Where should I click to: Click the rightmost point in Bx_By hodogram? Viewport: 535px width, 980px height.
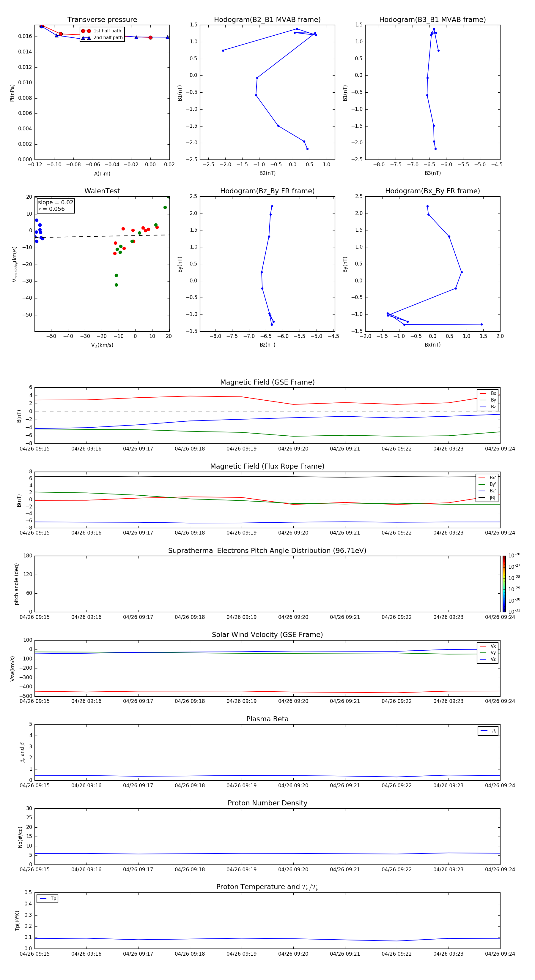482,325
